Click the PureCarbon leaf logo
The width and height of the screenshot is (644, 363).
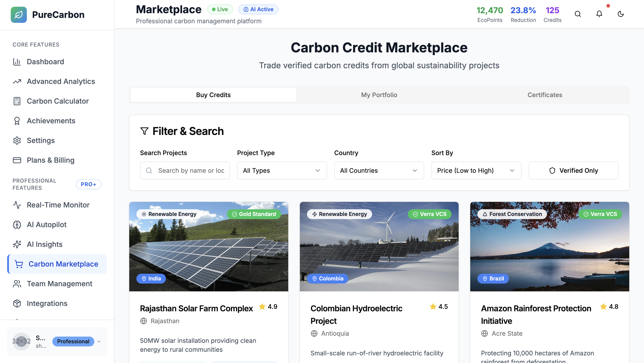coord(19,15)
